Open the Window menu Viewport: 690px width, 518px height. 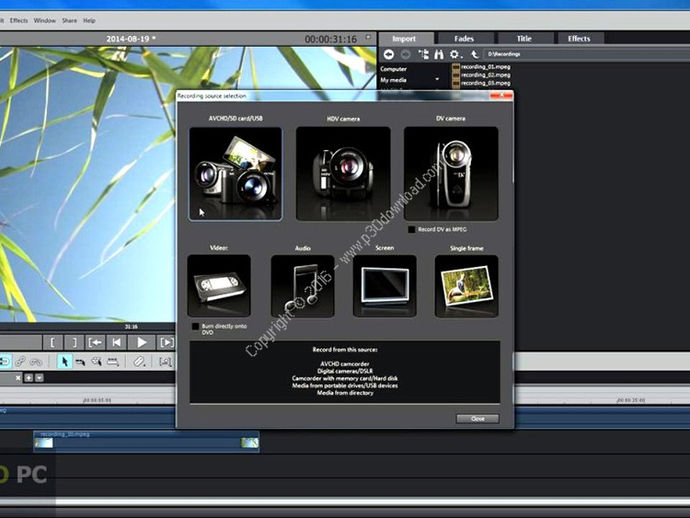coord(45,20)
